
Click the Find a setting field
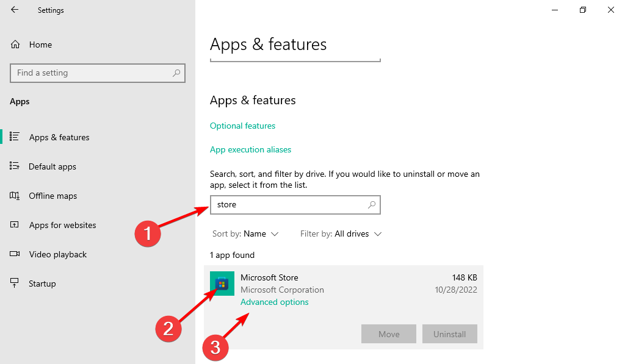pos(98,73)
